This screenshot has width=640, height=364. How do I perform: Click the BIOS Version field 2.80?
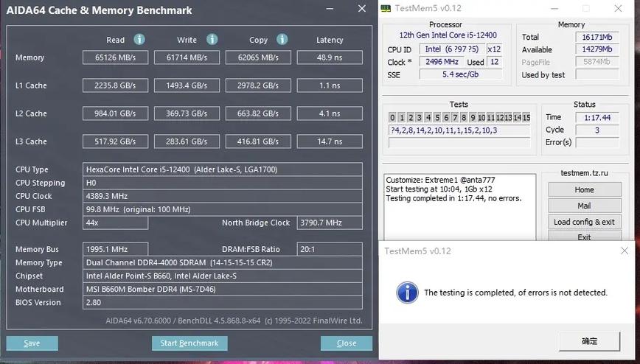(223, 302)
